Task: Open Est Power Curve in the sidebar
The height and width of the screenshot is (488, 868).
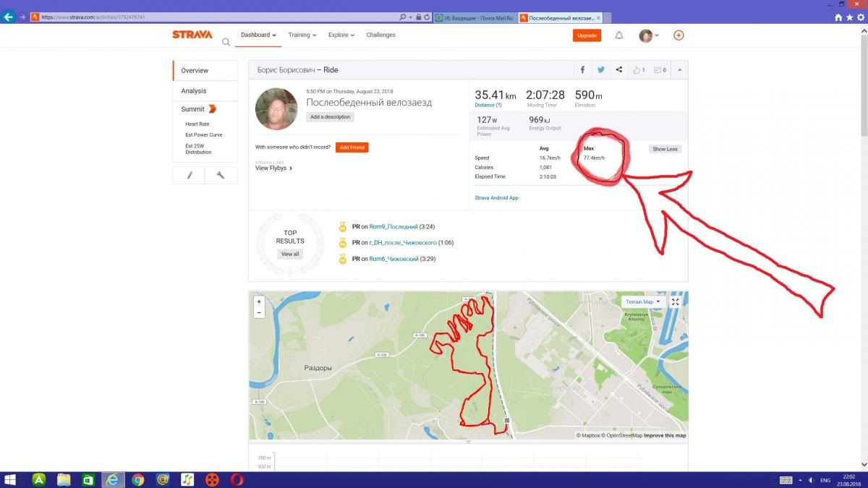Action: [x=204, y=135]
